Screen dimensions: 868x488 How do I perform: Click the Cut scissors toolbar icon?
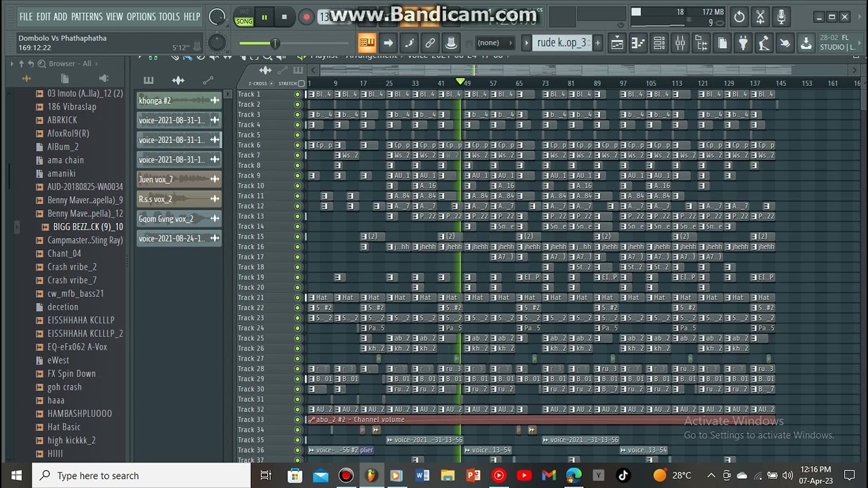click(x=760, y=17)
